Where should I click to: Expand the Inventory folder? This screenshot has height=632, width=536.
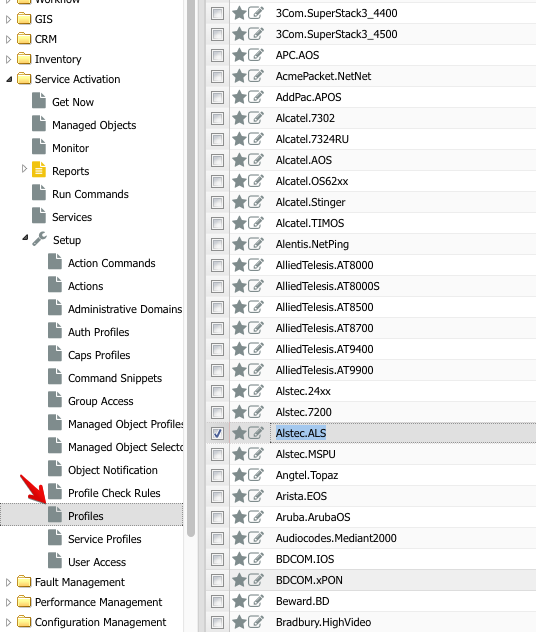tap(8, 59)
